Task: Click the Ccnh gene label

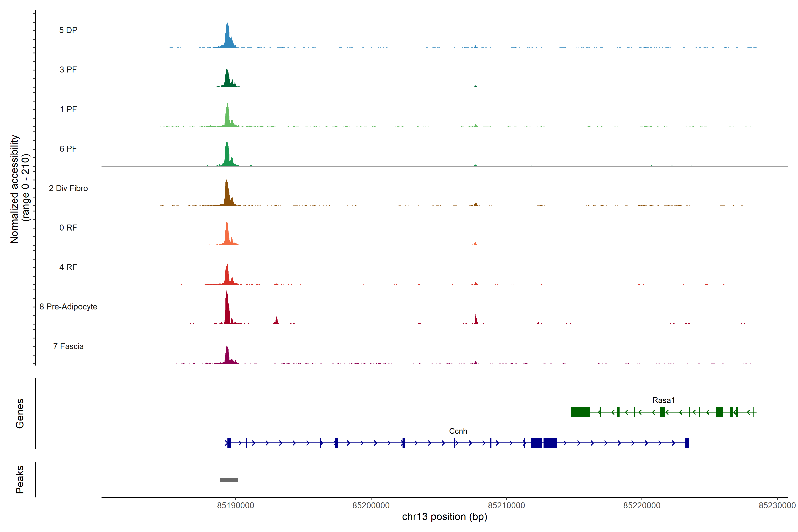Action: pyautogui.click(x=458, y=431)
